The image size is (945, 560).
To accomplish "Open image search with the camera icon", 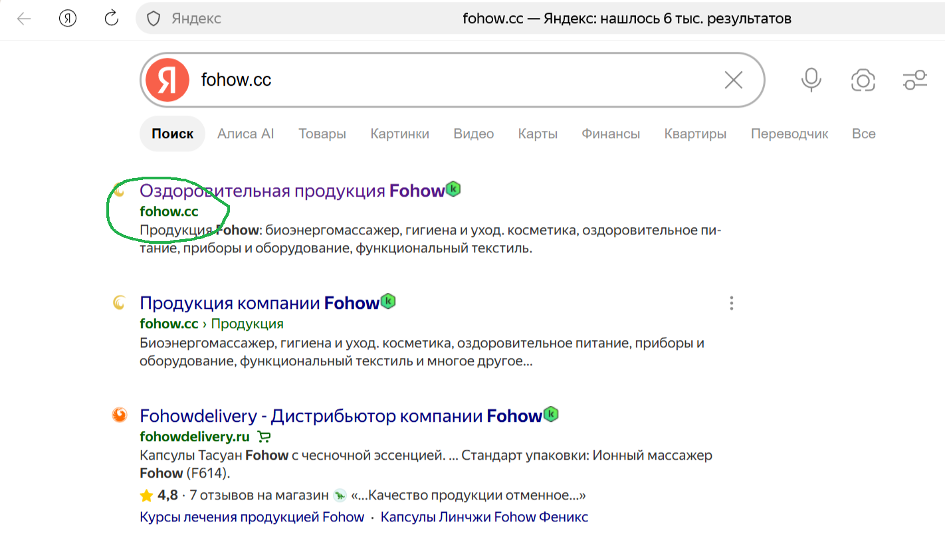I will pyautogui.click(x=863, y=80).
